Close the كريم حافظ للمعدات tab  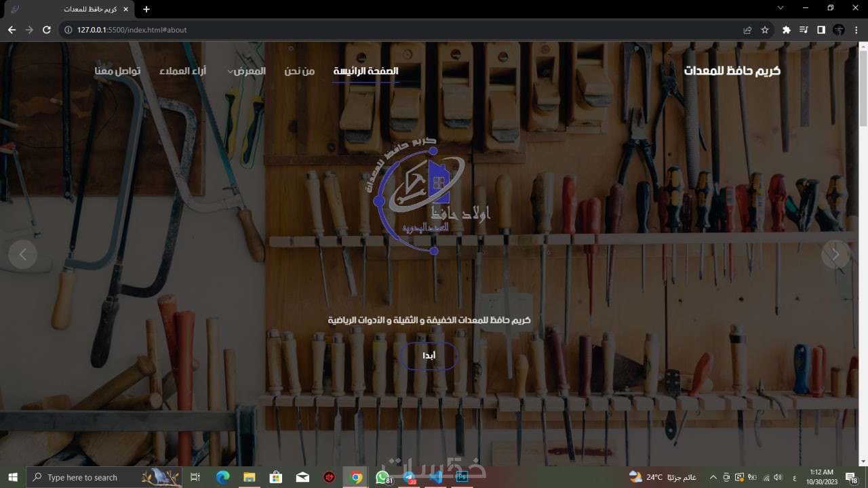125,9
